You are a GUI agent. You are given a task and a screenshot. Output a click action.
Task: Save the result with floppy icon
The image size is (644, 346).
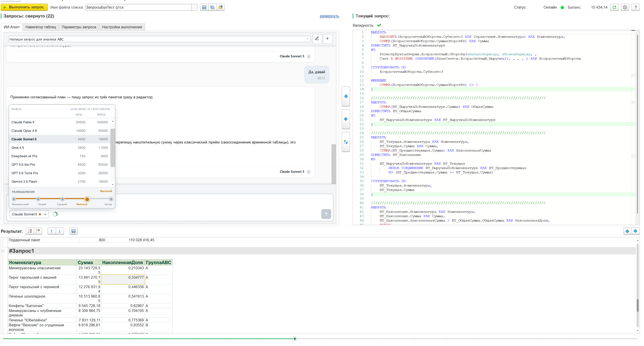[73, 231]
